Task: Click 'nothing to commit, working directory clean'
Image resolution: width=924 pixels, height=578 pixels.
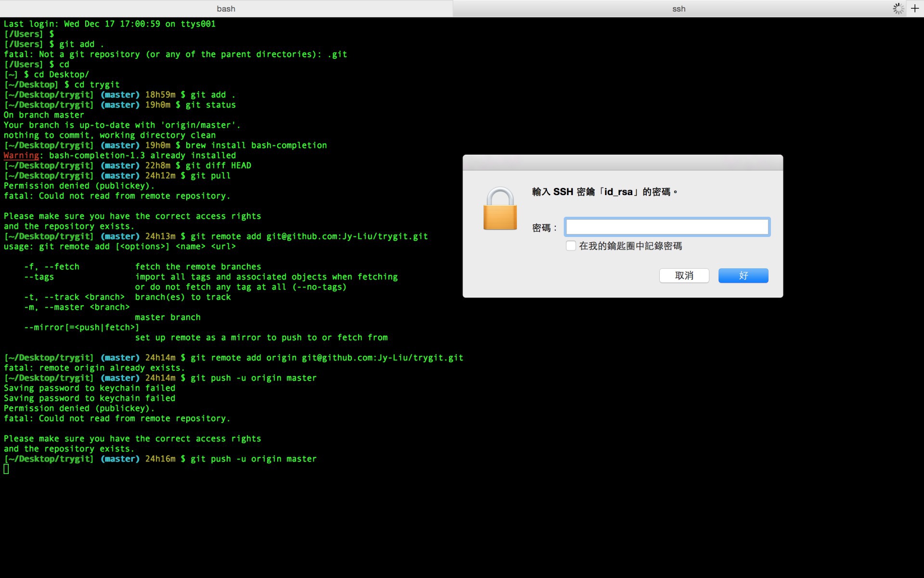Action: point(110,135)
